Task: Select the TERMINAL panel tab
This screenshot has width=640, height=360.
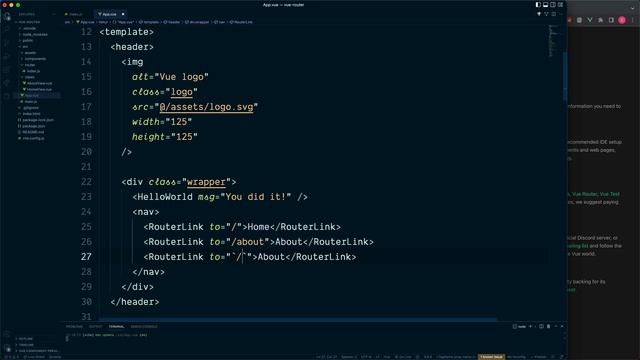Action: click(x=116, y=327)
